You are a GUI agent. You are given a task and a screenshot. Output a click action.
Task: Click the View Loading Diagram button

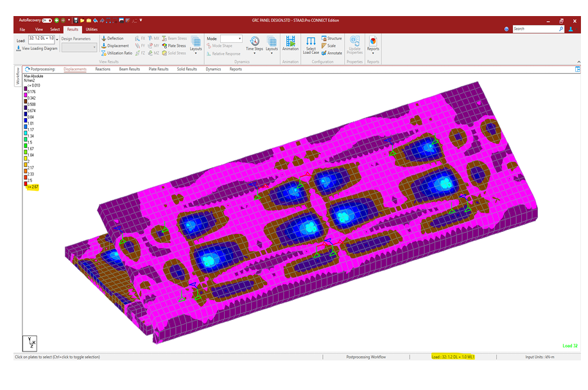click(x=37, y=48)
